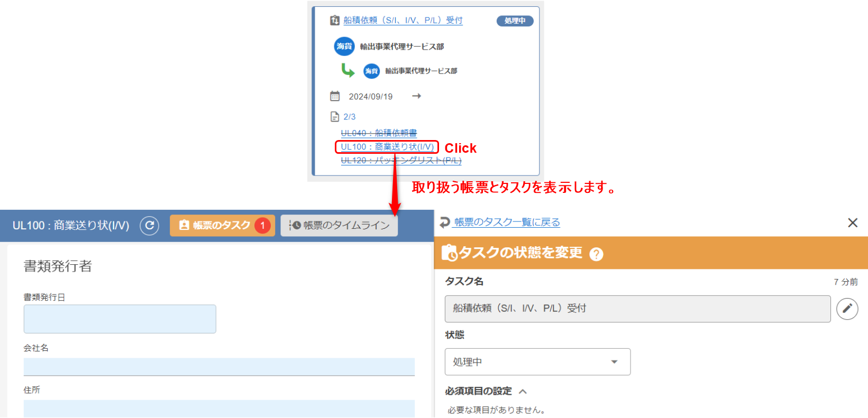Screen dimensions: 868x418
Task: Collapse the 必須項目の設定 section
Action: click(523, 392)
